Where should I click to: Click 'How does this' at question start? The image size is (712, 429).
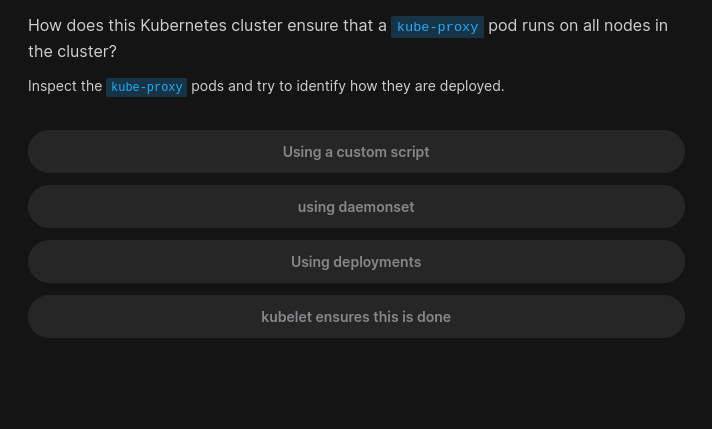[x=82, y=25]
